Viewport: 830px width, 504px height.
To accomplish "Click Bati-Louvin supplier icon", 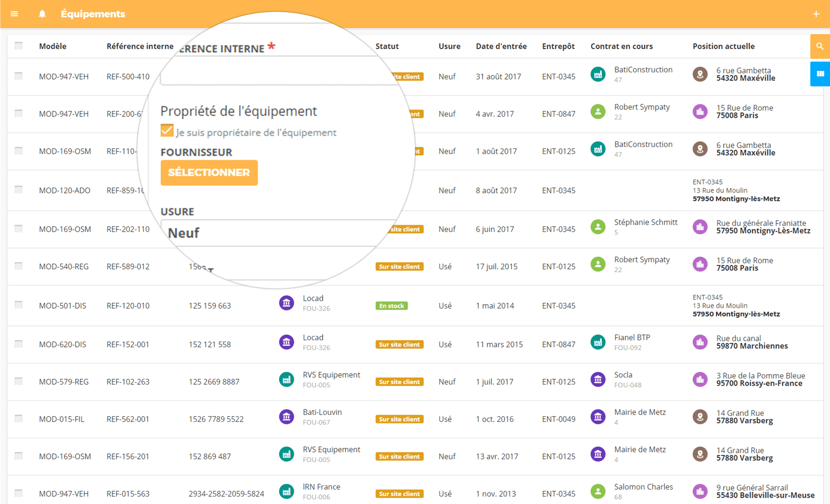I will pos(286,417).
